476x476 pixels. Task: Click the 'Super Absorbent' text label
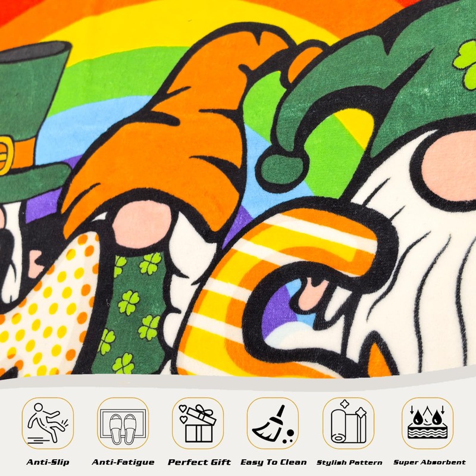tap(430, 462)
